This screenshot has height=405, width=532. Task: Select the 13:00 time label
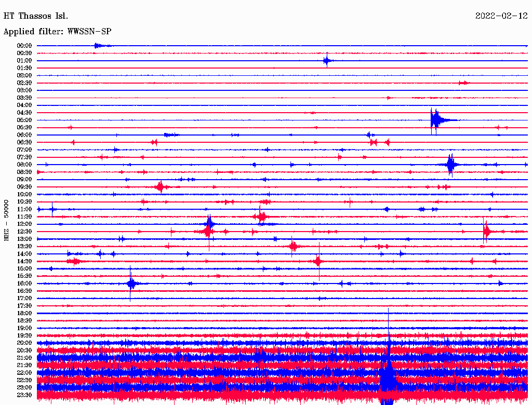tap(24, 239)
